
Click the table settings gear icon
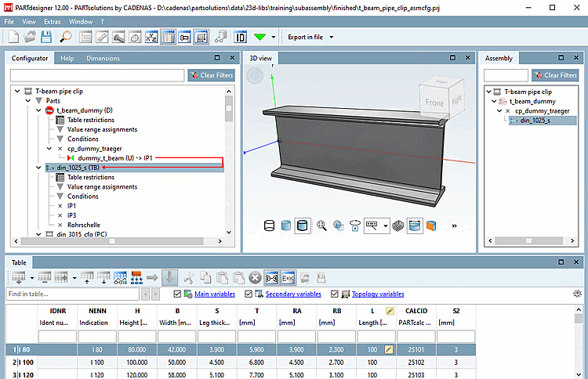point(578,294)
